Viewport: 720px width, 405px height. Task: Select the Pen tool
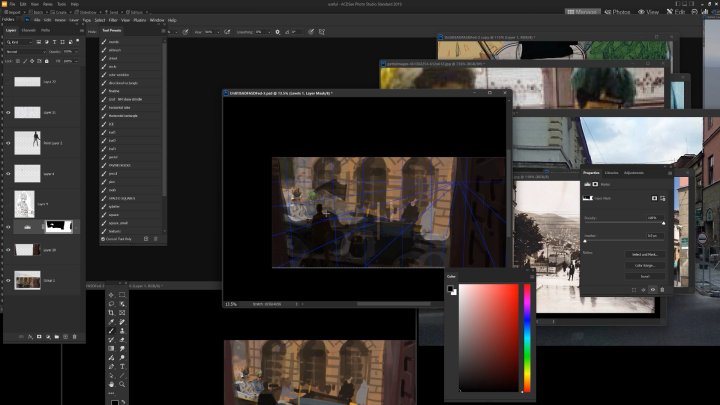pyautogui.click(x=111, y=366)
